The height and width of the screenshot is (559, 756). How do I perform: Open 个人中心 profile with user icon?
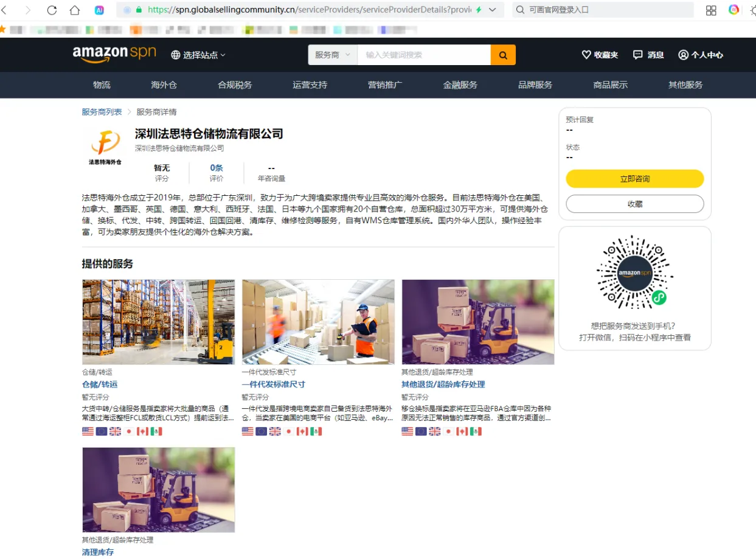(x=701, y=55)
